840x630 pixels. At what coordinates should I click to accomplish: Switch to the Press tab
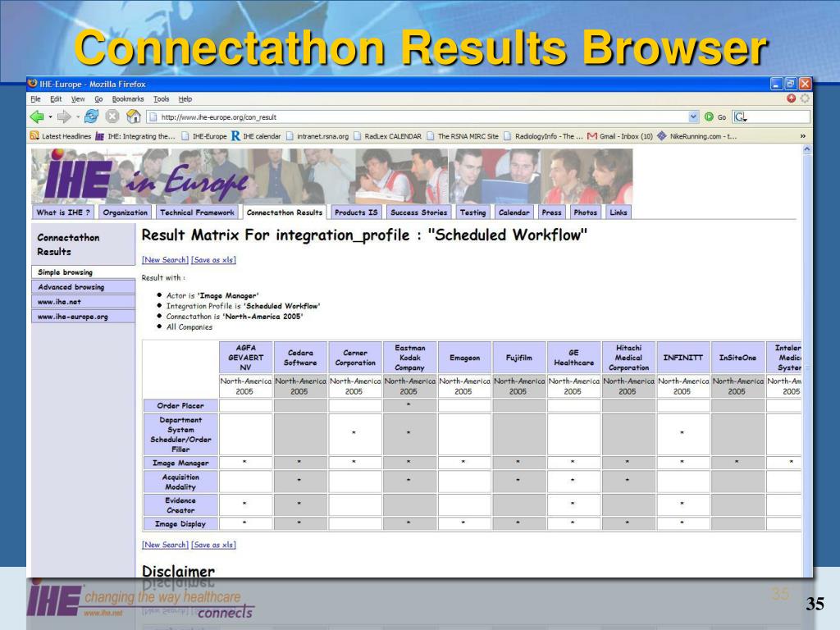pyautogui.click(x=552, y=212)
